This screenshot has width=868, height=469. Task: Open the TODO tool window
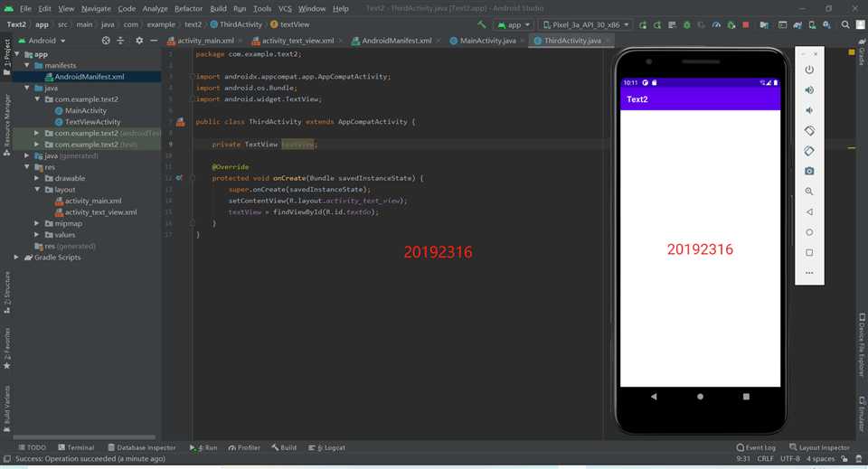pyautogui.click(x=33, y=447)
